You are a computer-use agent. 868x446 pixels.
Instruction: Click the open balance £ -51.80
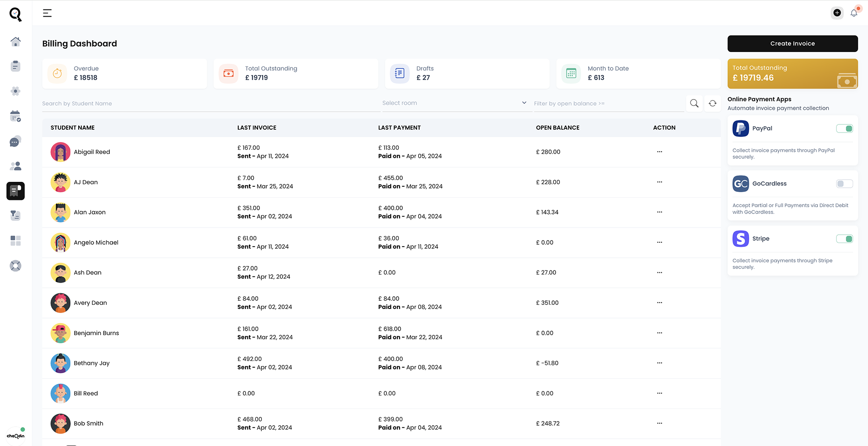(x=547, y=363)
